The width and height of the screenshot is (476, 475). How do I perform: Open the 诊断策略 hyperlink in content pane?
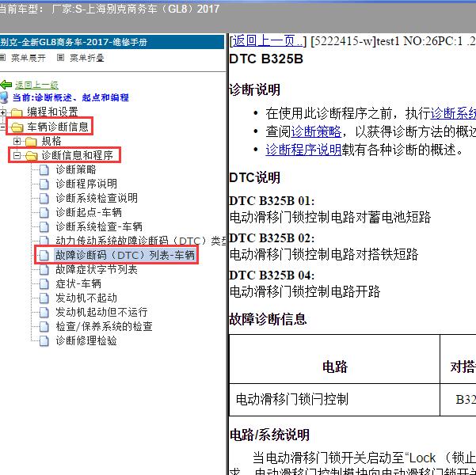[316, 131]
